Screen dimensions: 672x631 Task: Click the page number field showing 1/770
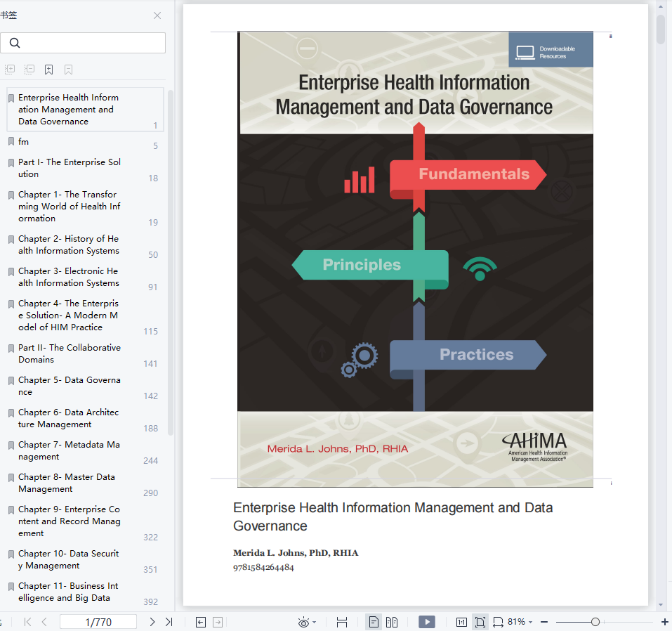point(98,622)
